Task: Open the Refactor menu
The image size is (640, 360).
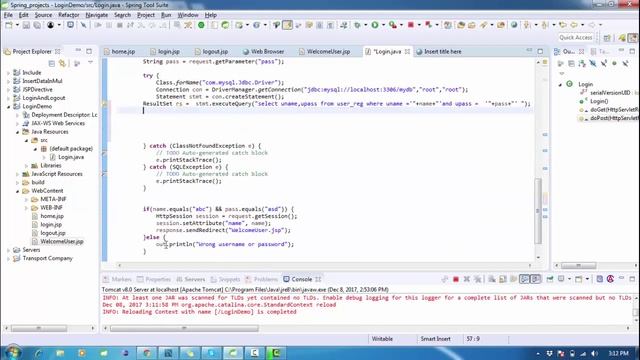Action: pos(69,15)
